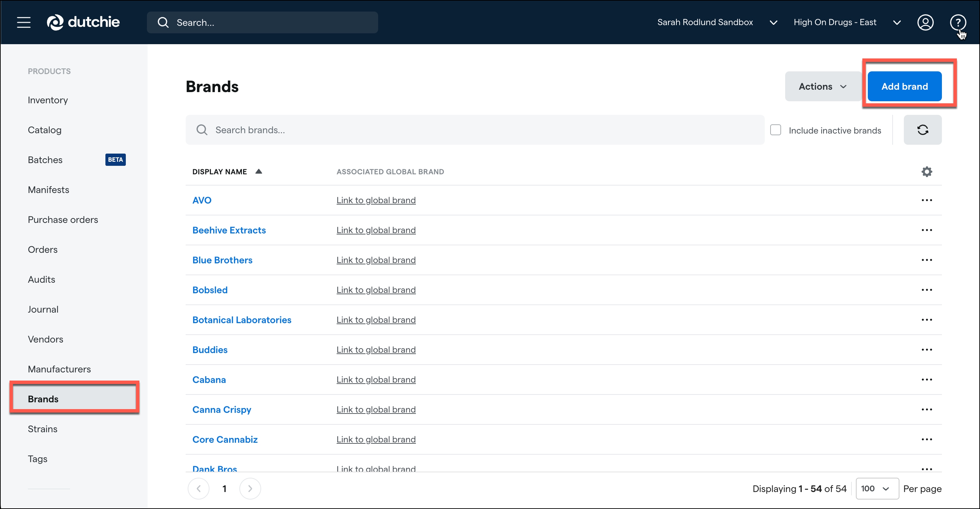
Task: Open the 100 per page dropdown
Action: point(877,489)
